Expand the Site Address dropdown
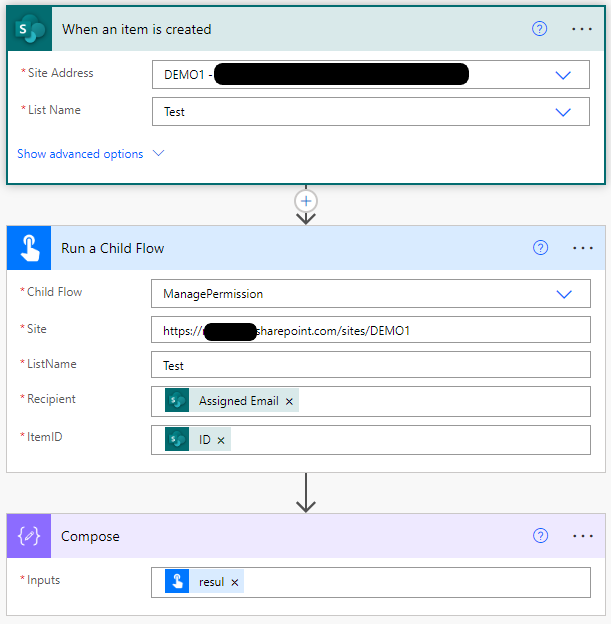611x624 pixels. (563, 75)
